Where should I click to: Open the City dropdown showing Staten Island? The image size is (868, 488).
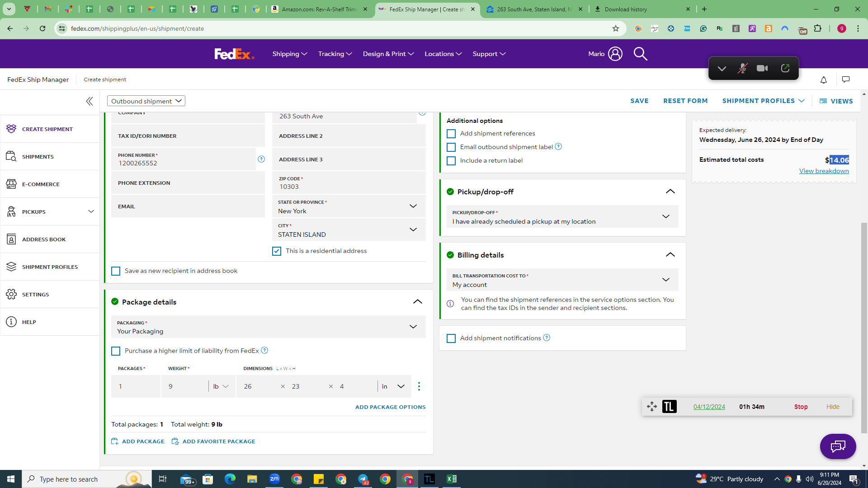coord(349,230)
